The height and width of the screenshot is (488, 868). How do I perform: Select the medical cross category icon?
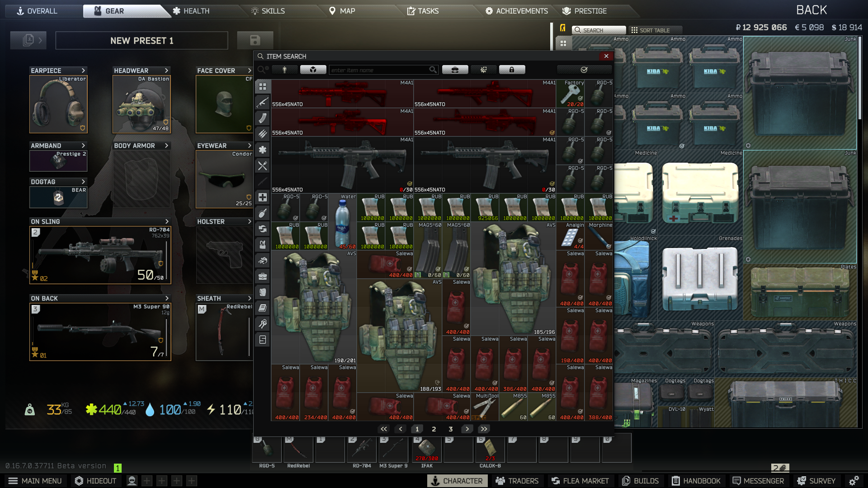click(262, 197)
